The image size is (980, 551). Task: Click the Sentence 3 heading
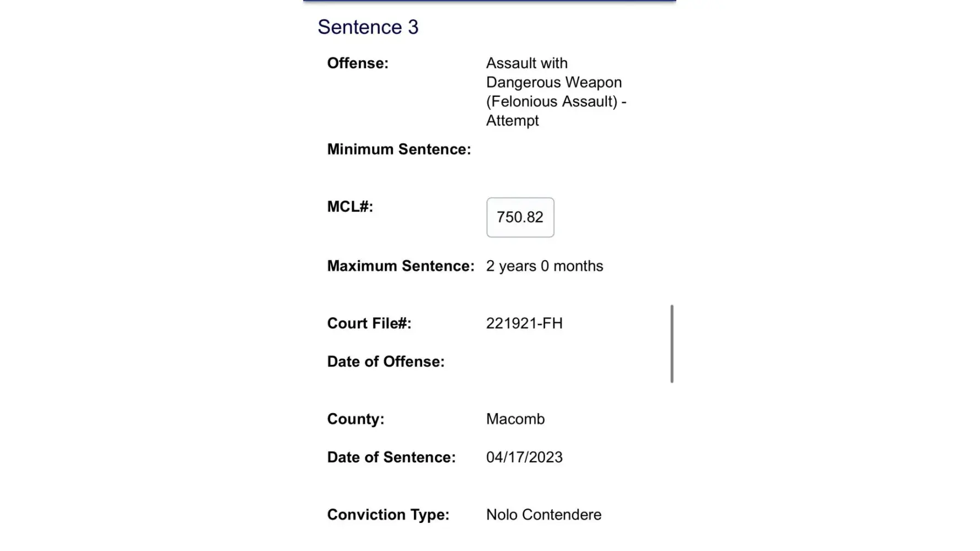click(x=368, y=27)
